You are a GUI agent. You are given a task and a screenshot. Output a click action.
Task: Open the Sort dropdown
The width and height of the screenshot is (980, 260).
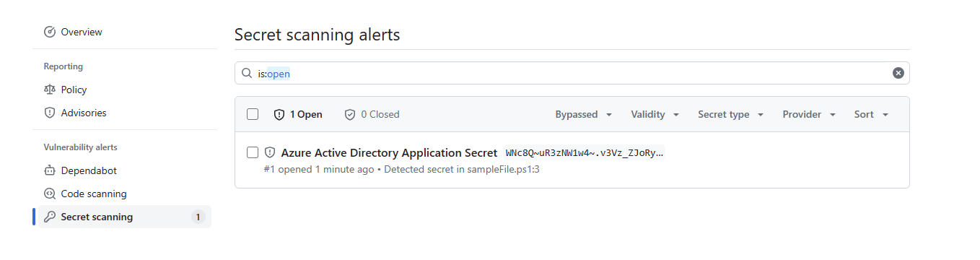point(871,114)
